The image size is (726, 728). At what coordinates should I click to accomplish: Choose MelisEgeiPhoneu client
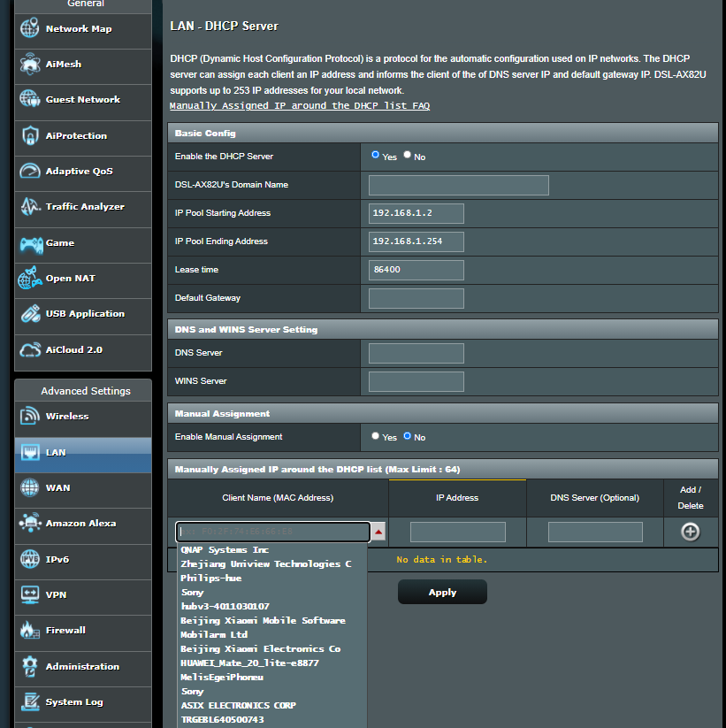222,677
